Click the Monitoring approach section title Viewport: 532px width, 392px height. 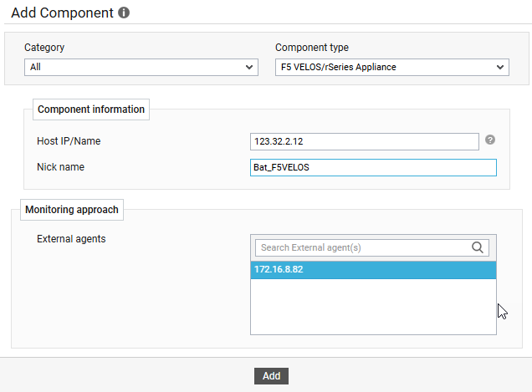(x=72, y=210)
